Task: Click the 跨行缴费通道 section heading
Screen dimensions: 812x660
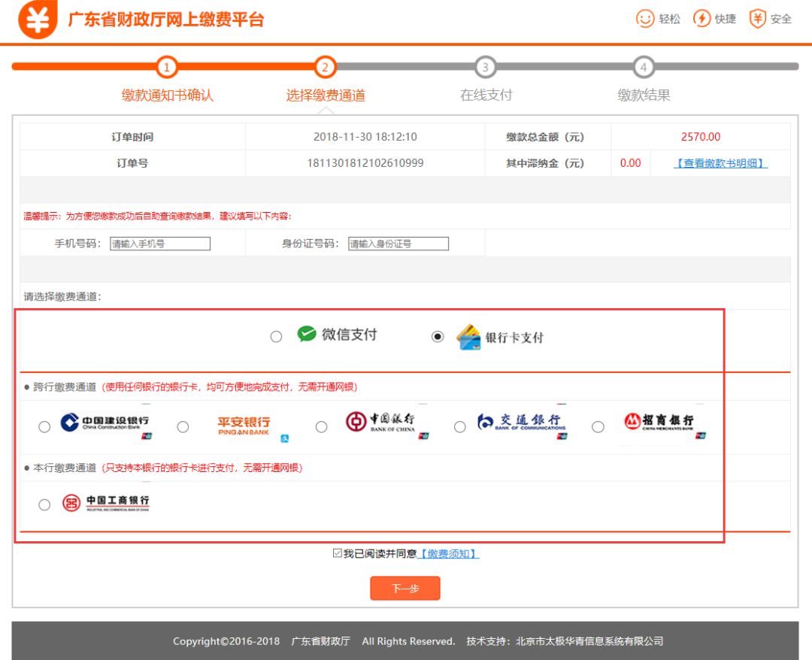Action: (65, 387)
